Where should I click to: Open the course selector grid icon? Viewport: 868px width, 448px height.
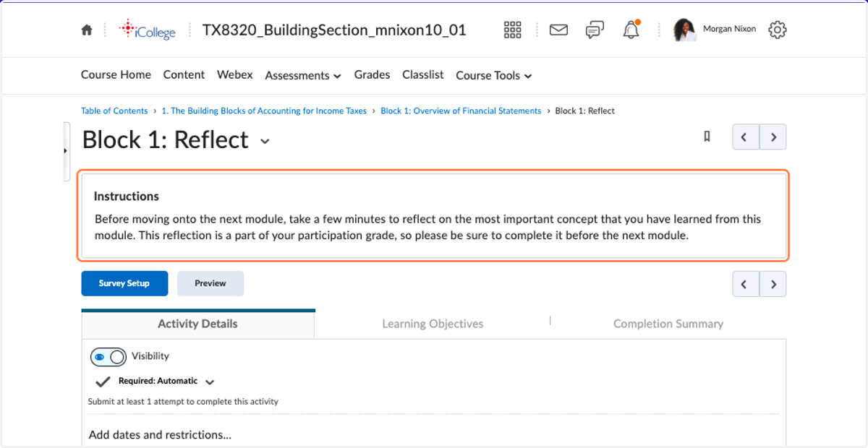click(512, 30)
